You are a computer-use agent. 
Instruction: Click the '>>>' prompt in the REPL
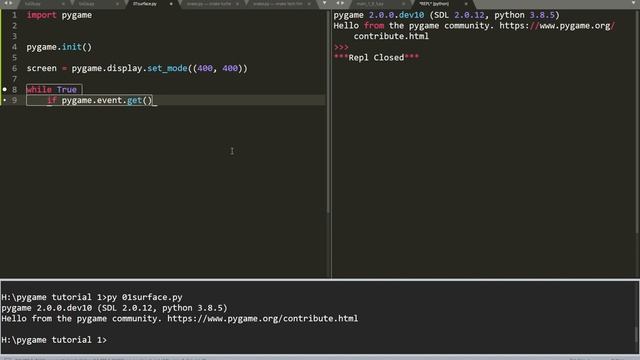341,47
